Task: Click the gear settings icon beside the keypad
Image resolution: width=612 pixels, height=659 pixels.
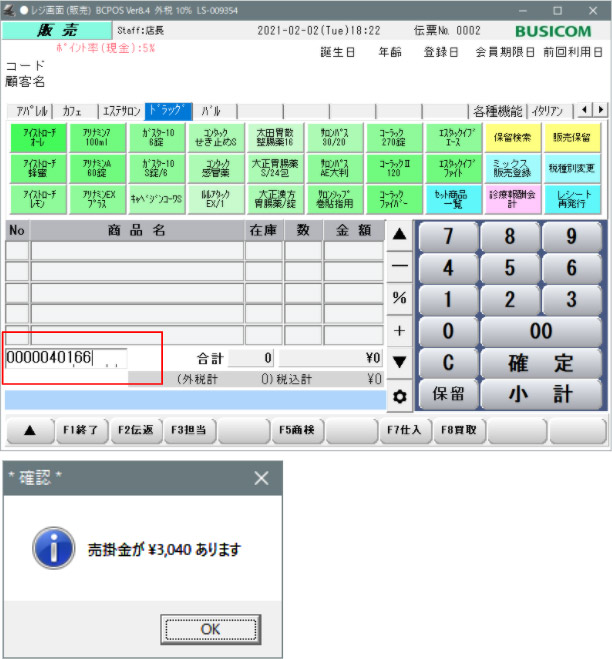Action: click(x=400, y=396)
